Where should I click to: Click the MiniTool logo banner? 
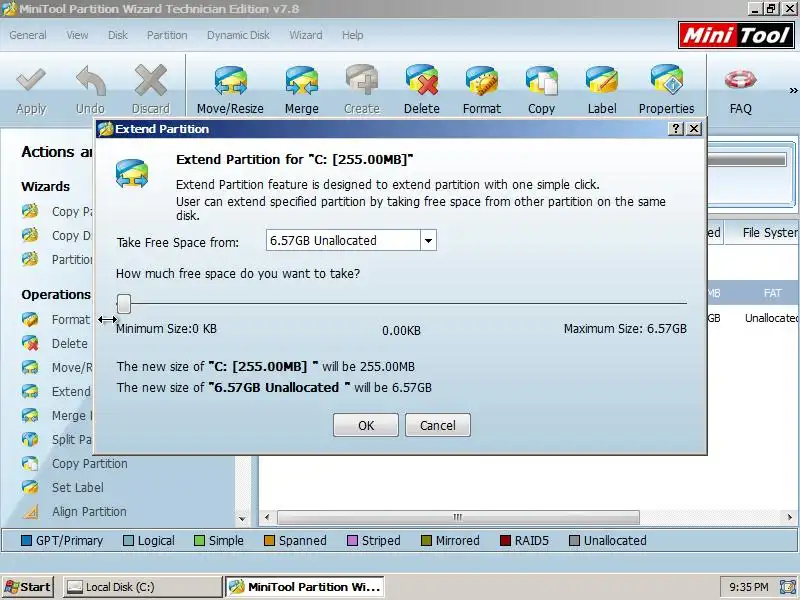(x=736, y=35)
